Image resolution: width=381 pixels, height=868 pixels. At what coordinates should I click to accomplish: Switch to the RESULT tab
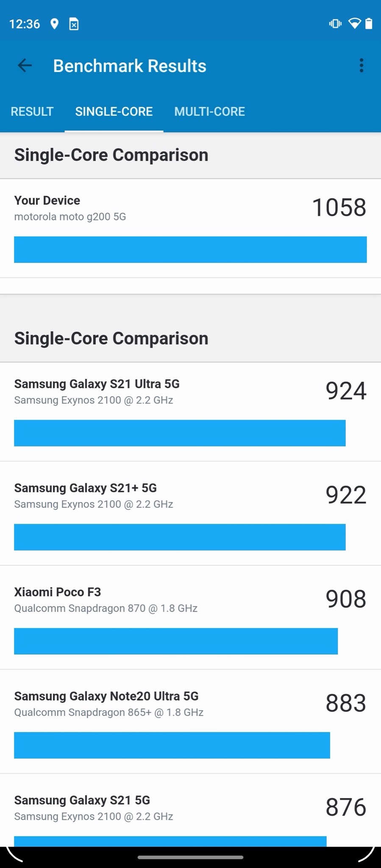pyautogui.click(x=32, y=111)
